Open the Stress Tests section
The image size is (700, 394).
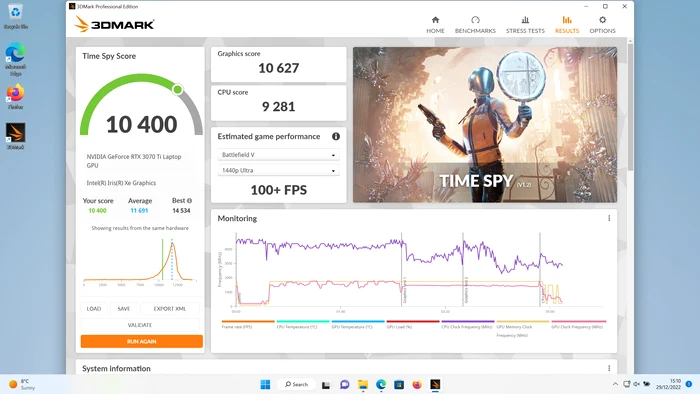[x=525, y=25]
